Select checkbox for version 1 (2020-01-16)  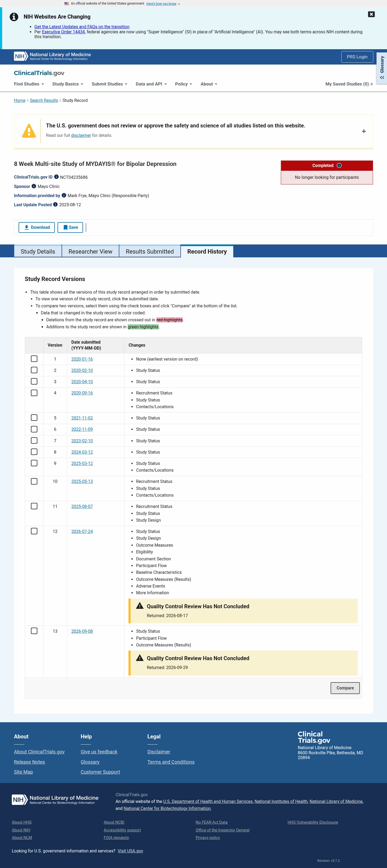(34, 359)
